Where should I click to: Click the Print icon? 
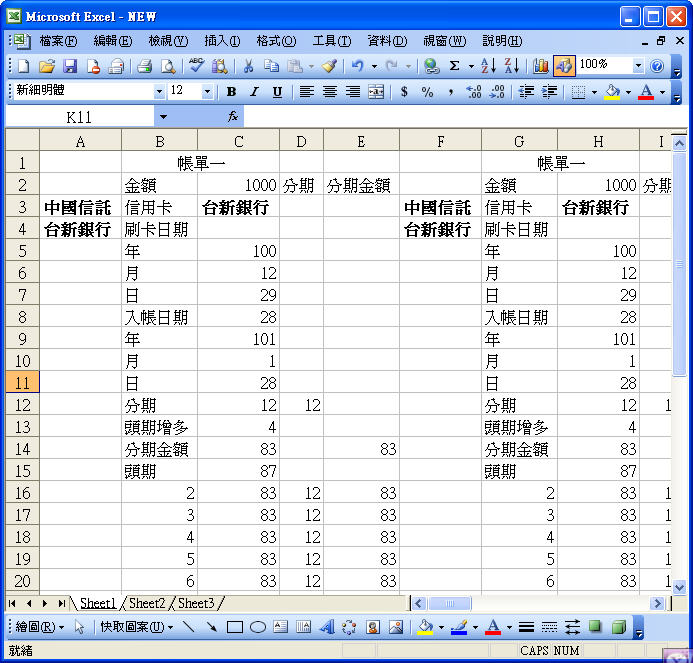click(145, 66)
